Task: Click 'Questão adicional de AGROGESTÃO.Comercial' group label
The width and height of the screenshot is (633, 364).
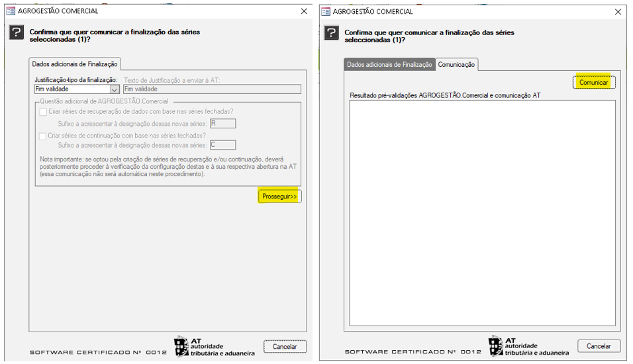Action: click(x=104, y=101)
